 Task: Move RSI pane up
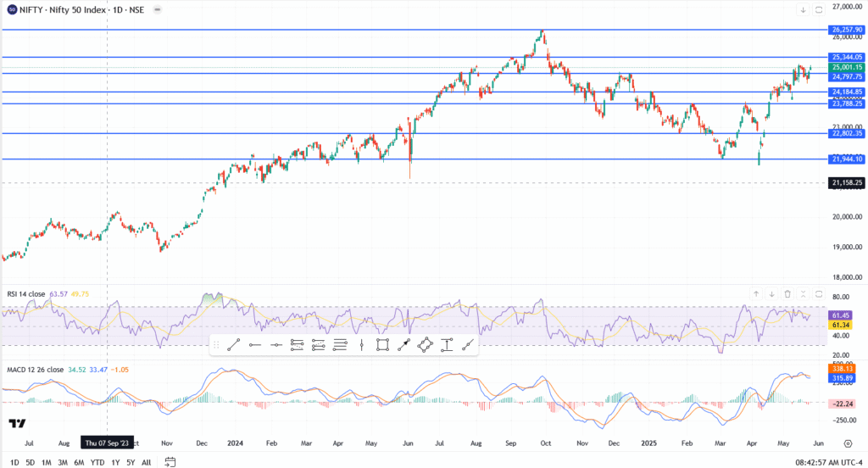[x=756, y=294]
